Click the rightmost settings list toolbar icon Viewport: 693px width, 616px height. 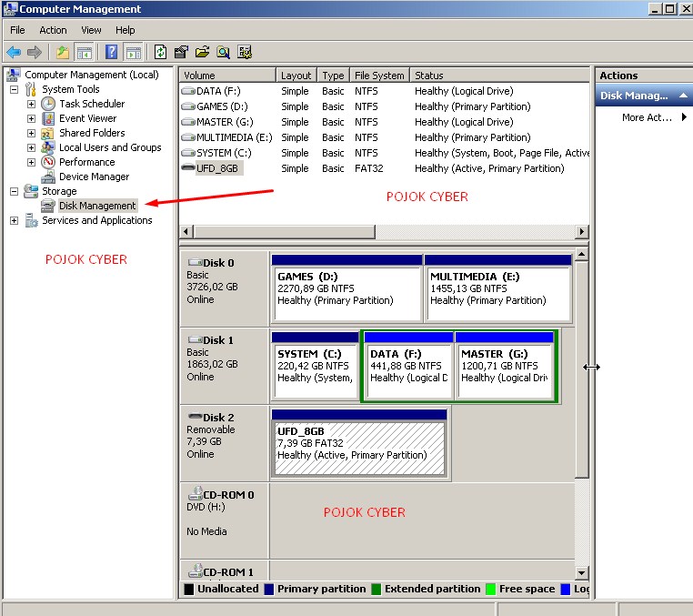pyautogui.click(x=245, y=52)
